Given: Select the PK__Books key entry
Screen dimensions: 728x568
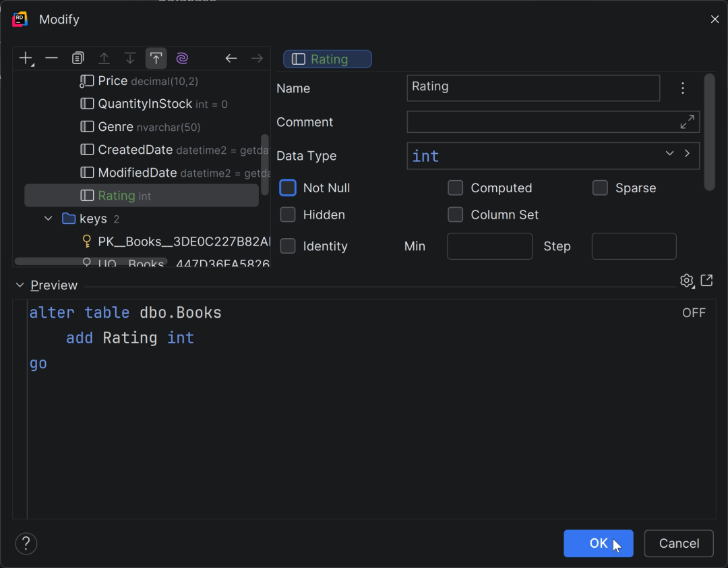Looking at the screenshot, I should [175, 242].
